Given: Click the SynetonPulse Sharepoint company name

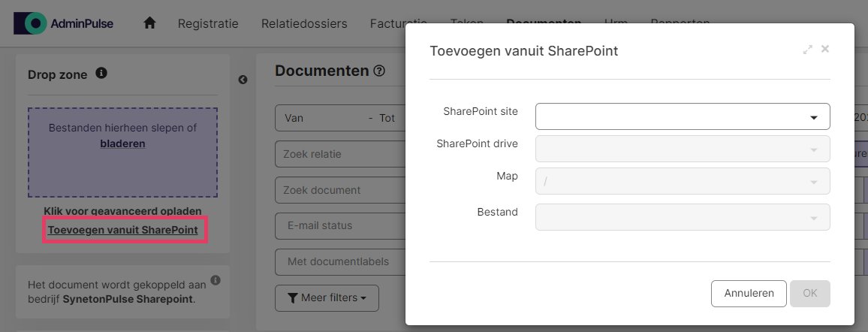Looking at the screenshot, I should [x=128, y=300].
